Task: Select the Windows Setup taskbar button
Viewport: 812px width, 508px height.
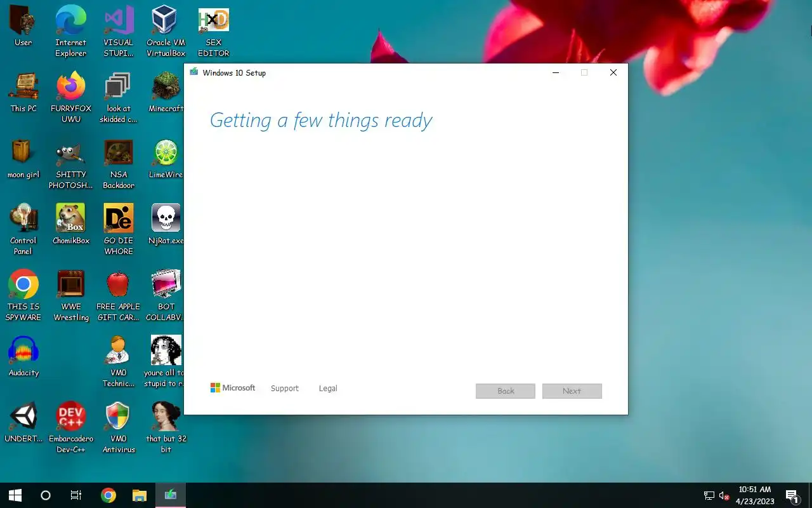Action: click(x=170, y=495)
